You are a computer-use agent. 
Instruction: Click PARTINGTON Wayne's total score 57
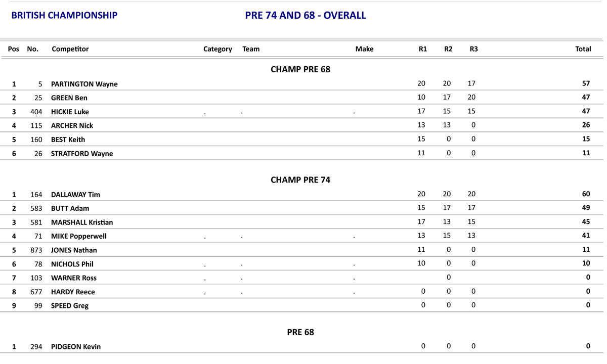pos(586,83)
